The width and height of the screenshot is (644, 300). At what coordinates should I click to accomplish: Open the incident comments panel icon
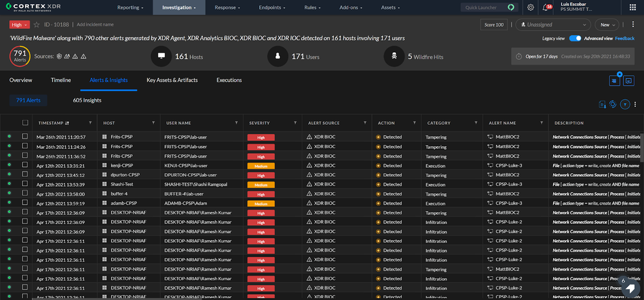point(629,80)
